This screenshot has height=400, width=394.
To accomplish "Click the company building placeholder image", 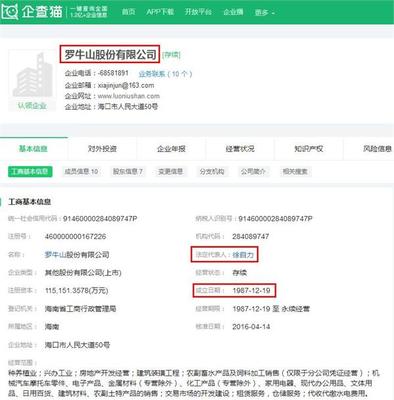I will 32,74.
